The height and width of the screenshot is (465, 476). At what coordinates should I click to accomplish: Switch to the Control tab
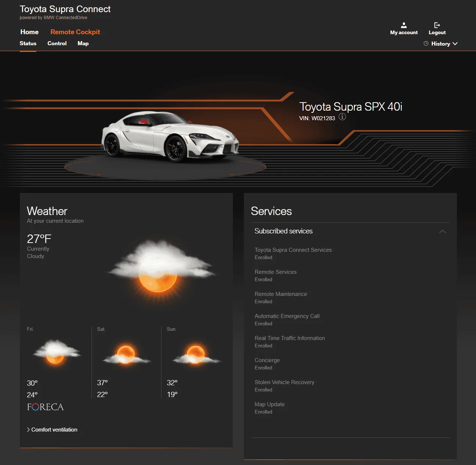coord(57,43)
